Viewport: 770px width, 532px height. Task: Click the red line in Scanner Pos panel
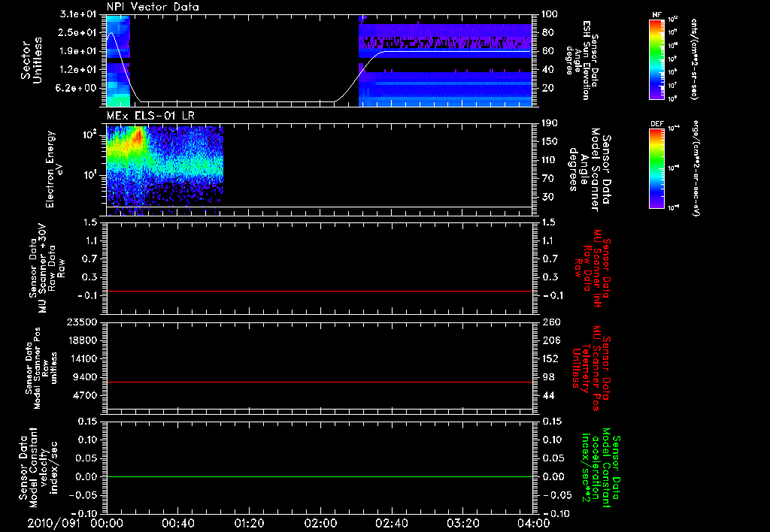pos(319,382)
